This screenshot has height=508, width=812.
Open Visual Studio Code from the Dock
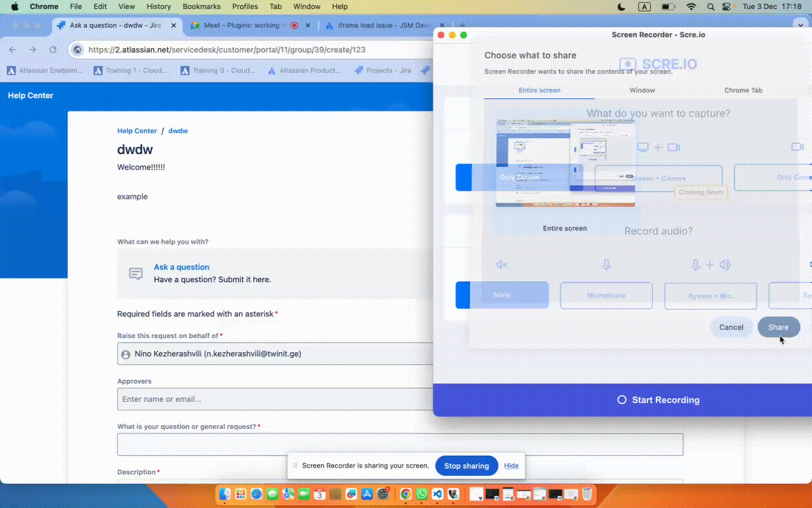(x=437, y=494)
